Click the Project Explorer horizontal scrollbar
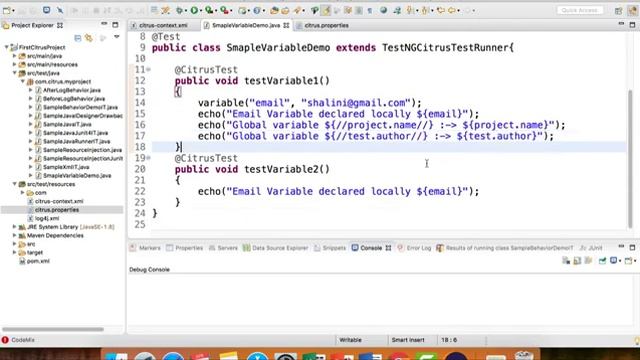Viewport: 640px width, 360px height. click(53, 329)
